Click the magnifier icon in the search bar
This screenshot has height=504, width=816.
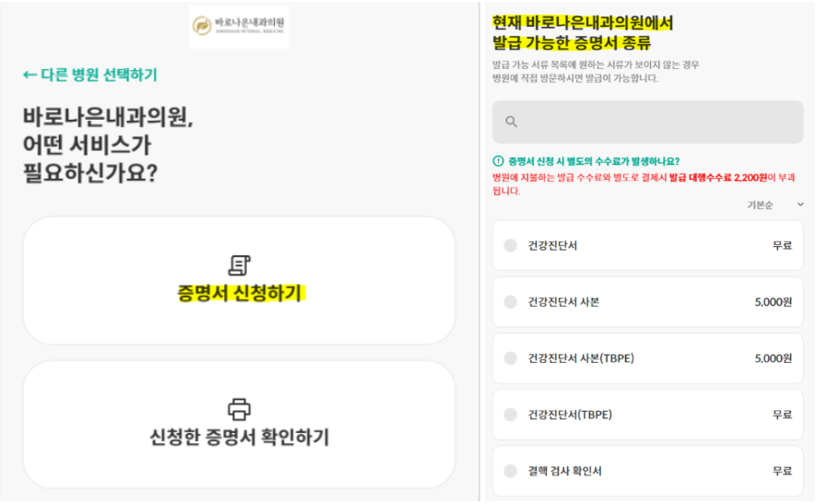(x=512, y=122)
